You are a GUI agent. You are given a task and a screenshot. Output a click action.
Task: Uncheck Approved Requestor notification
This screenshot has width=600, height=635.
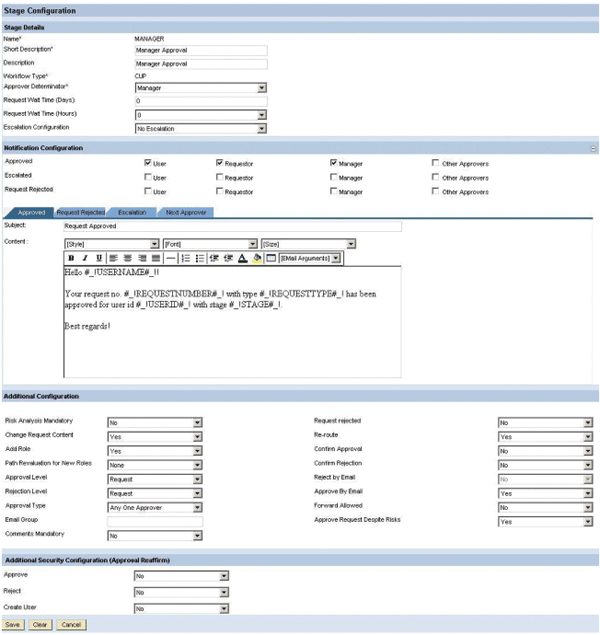(x=219, y=163)
